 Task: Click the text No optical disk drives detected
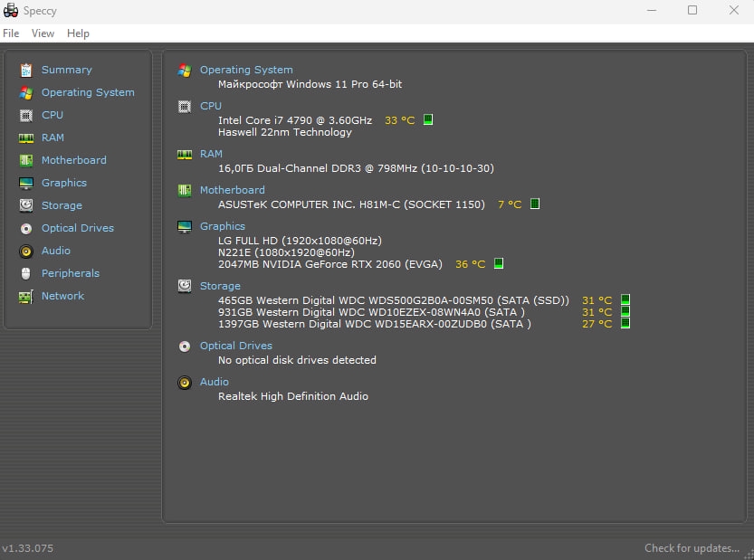coord(297,360)
